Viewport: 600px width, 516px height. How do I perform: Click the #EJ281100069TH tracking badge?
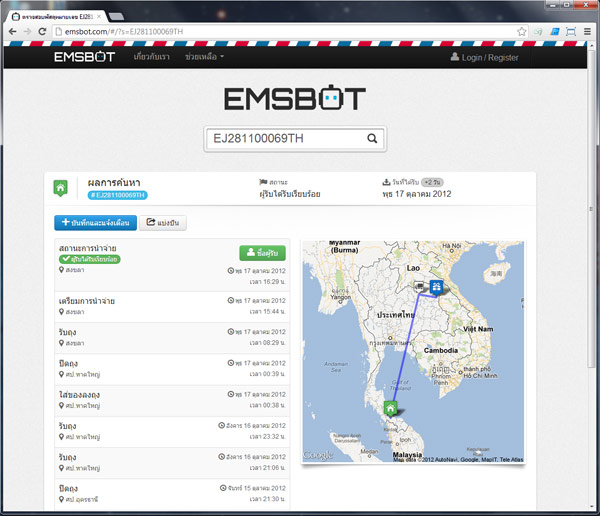click(118, 195)
